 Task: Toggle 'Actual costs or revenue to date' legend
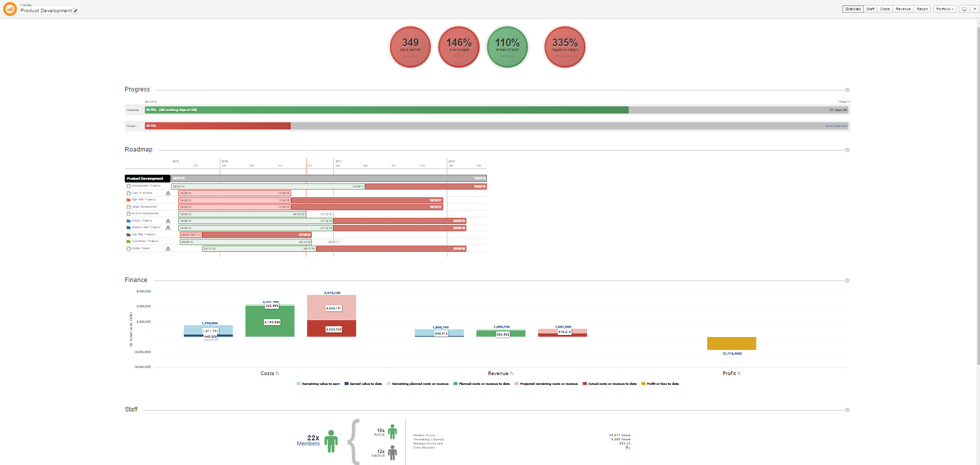pyautogui.click(x=609, y=384)
